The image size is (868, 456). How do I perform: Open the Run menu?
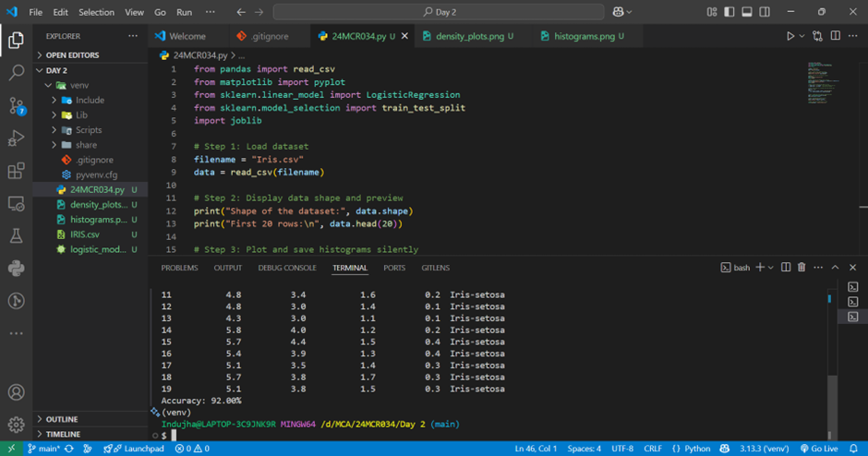(x=185, y=12)
